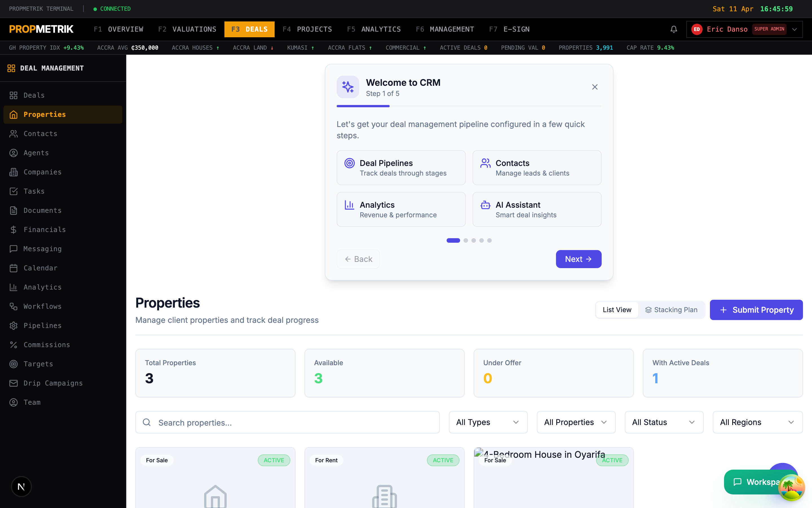Open the All Regions dropdown
Viewport: 812px width, 508px height.
757,422
